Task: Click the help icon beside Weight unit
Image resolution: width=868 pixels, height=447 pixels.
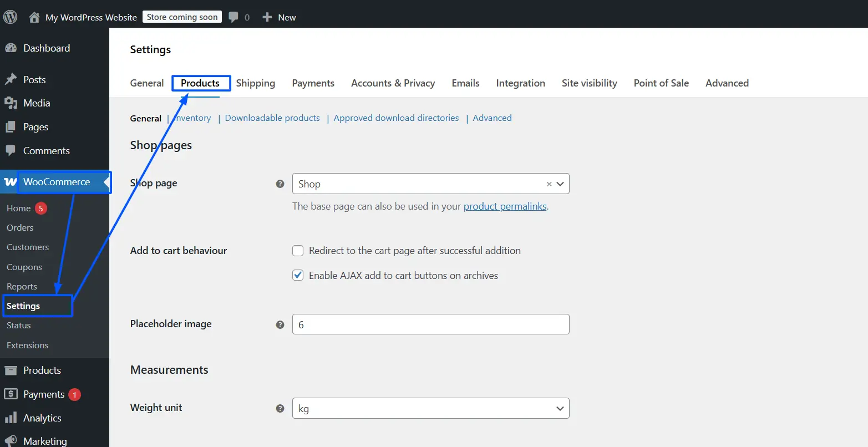Action: click(280, 408)
